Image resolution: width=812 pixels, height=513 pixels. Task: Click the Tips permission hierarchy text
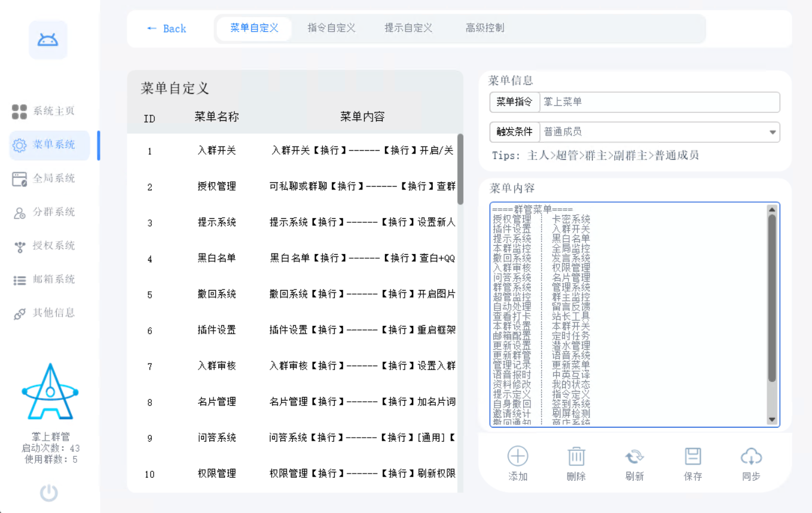click(596, 156)
